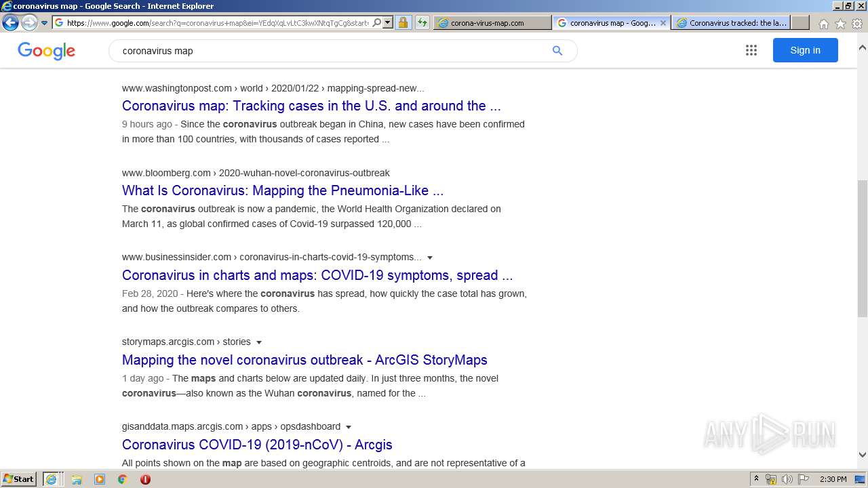This screenshot has width=868, height=488.
Task: Open Windows Explorer folder from taskbar
Action: [x=77, y=479]
